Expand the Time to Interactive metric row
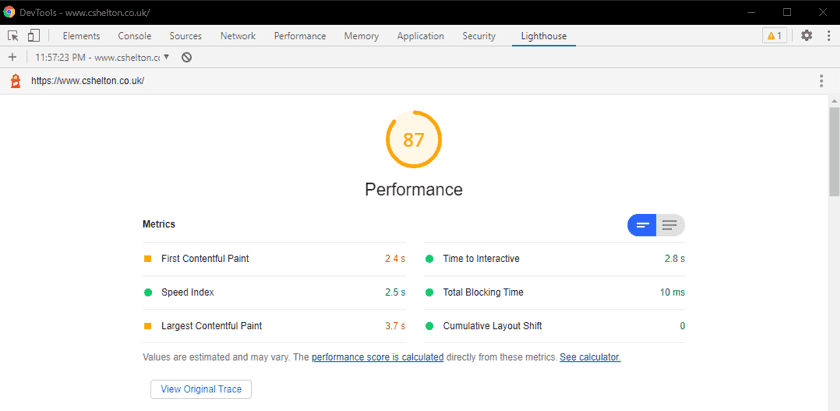Viewport: 840px width, 411px height. click(x=554, y=259)
